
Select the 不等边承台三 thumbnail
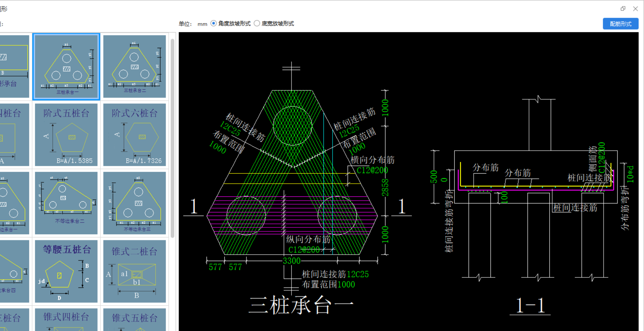tap(135, 203)
